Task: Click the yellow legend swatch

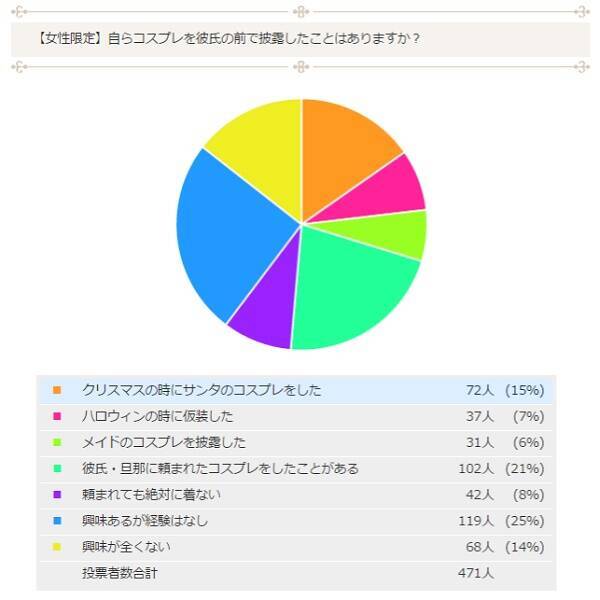Action: tap(57, 546)
